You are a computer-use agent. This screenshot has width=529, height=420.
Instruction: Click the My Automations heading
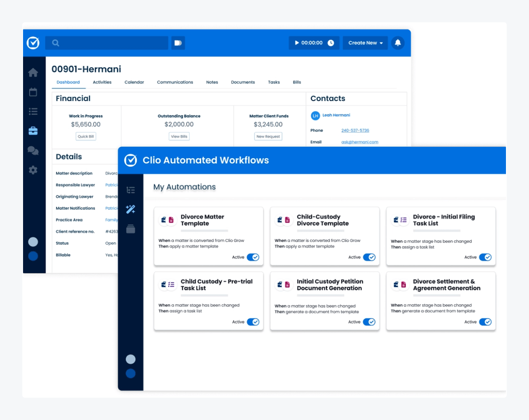pos(184,187)
